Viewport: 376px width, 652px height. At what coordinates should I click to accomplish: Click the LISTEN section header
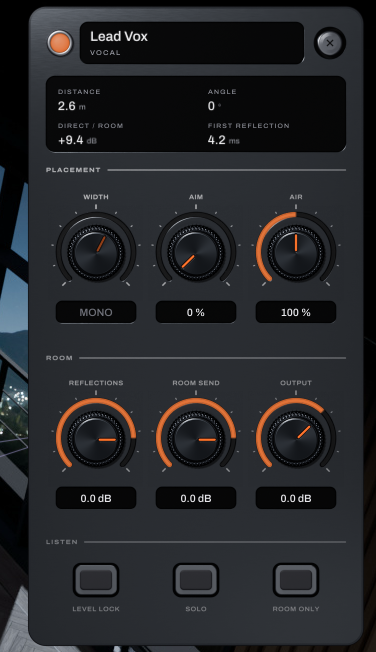point(62,542)
